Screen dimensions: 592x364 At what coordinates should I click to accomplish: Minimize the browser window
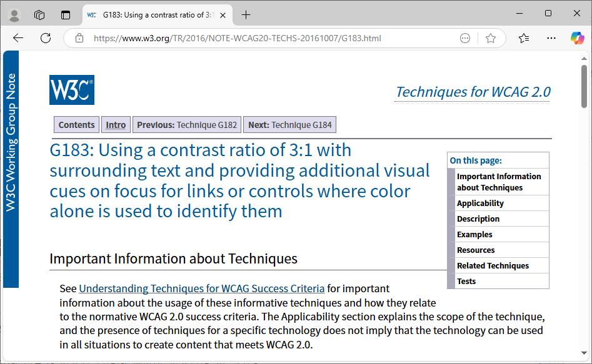point(519,13)
